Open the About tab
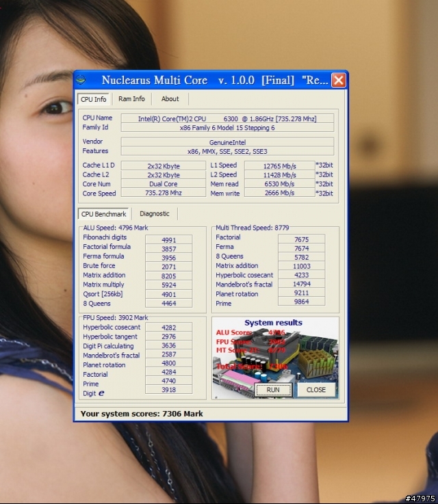438x504 pixels. (170, 98)
